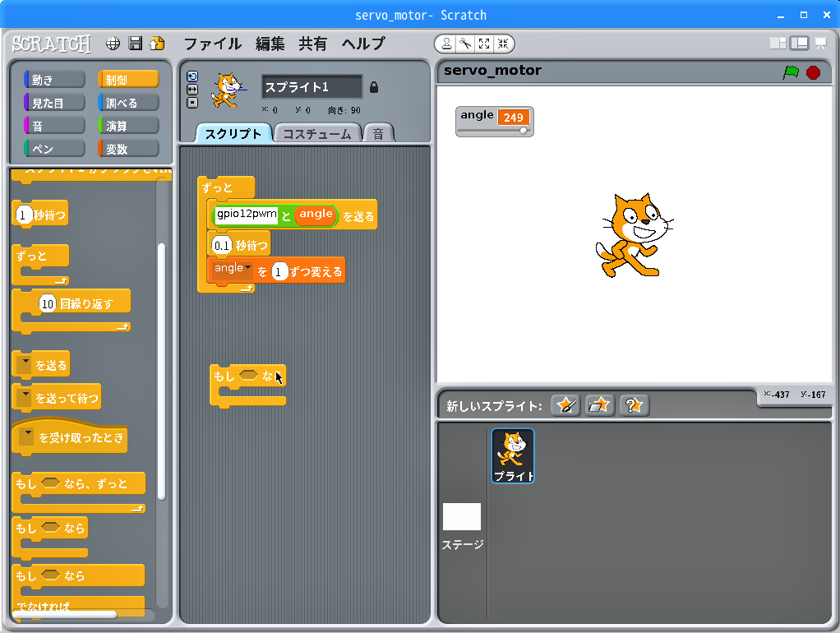Open the 演算 blocks category
The height and width of the screenshot is (633, 840).
(128, 126)
